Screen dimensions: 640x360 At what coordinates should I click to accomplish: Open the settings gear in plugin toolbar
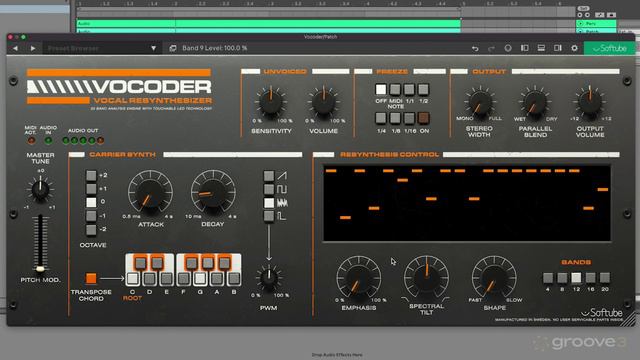click(x=574, y=48)
